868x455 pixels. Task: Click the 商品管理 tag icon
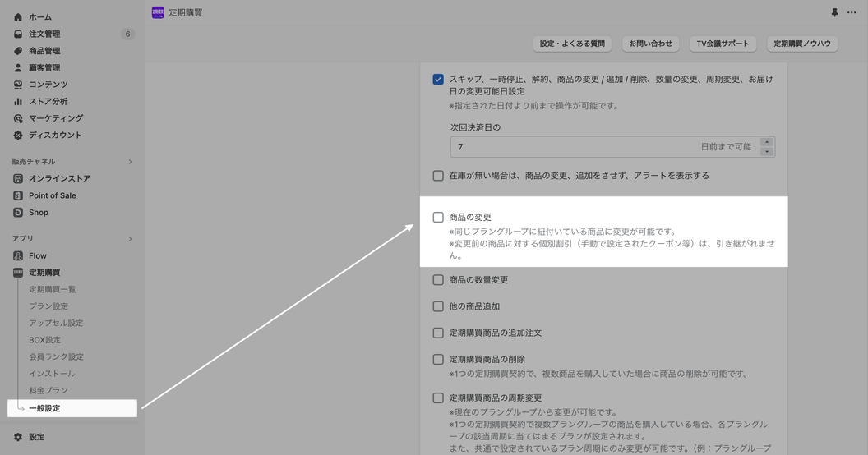tap(18, 51)
